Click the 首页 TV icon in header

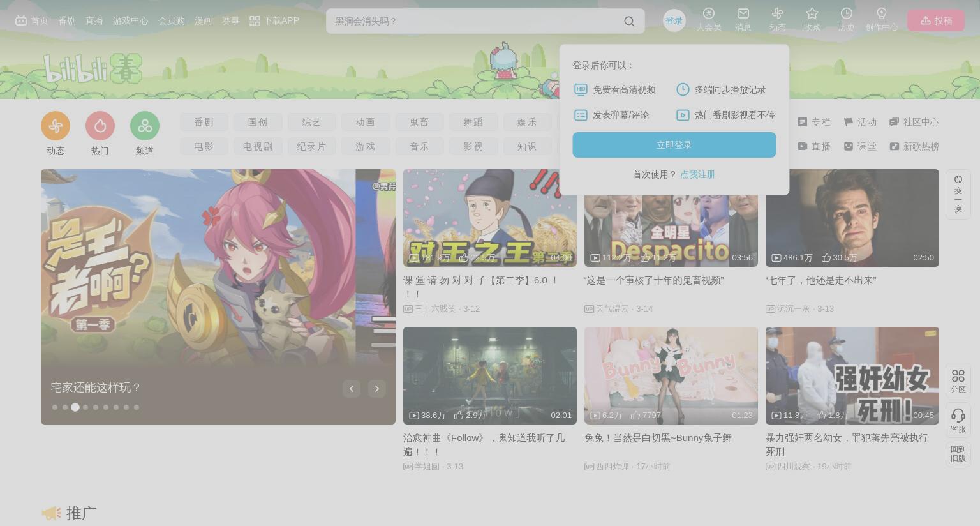click(21, 20)
